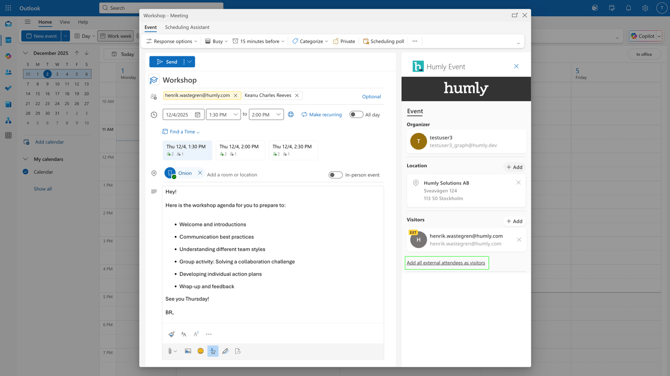The height and width of the screenshot is (376, 670).
Task: Open time zones globe icon
Action: [x=291, y=115]
